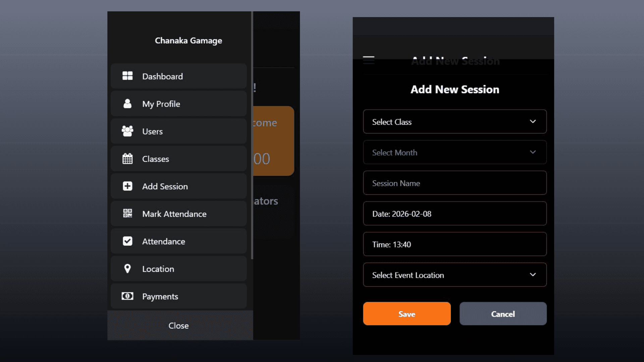Viewport: 644px width, 362px height.
Task: Save the new session
Action: tap(407, 314)
